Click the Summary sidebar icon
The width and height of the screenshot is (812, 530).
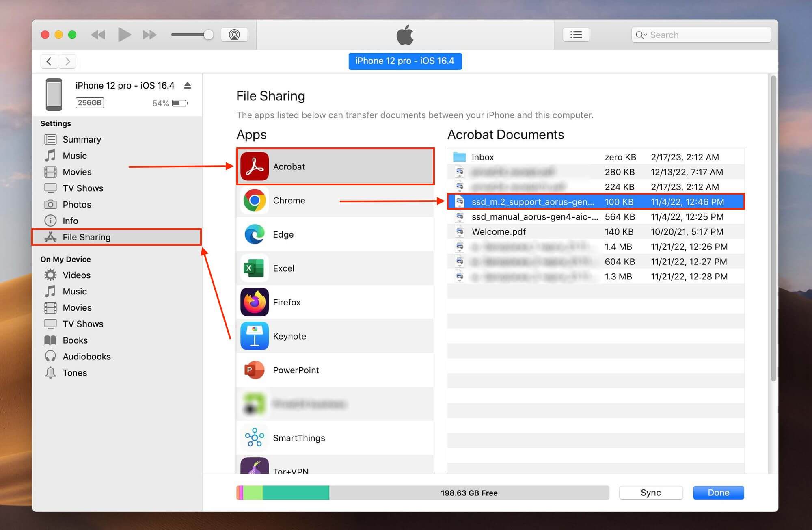pyautogui.click(x=50, y=139)
